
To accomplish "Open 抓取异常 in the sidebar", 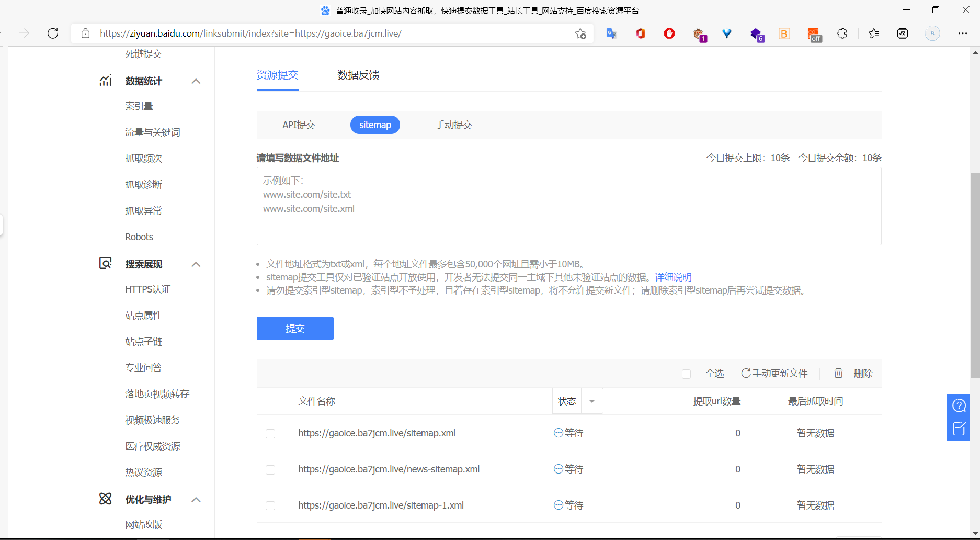I will tap(144, 211).
